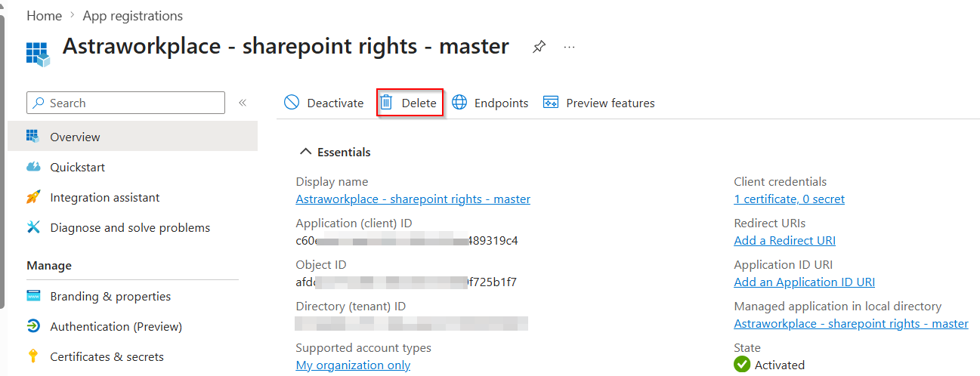Go to Branding & properties

pyautogui.click(x=110, y=296)
